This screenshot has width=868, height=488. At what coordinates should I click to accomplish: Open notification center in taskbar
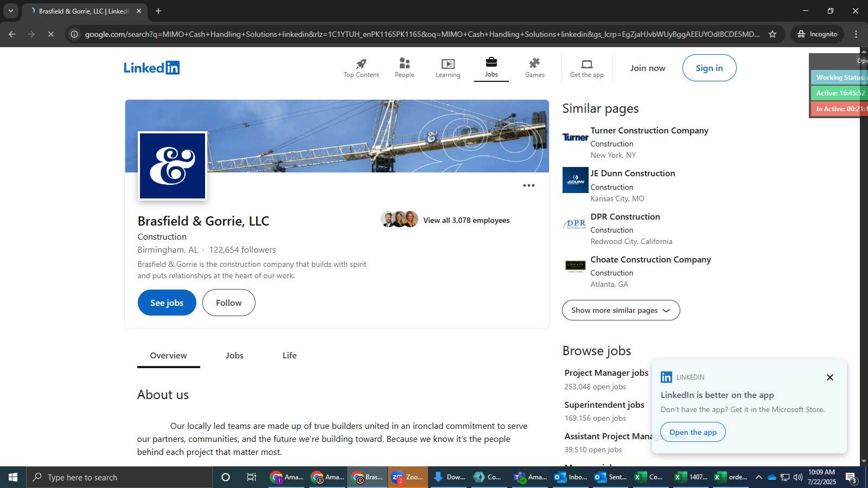tap(851, 478)
